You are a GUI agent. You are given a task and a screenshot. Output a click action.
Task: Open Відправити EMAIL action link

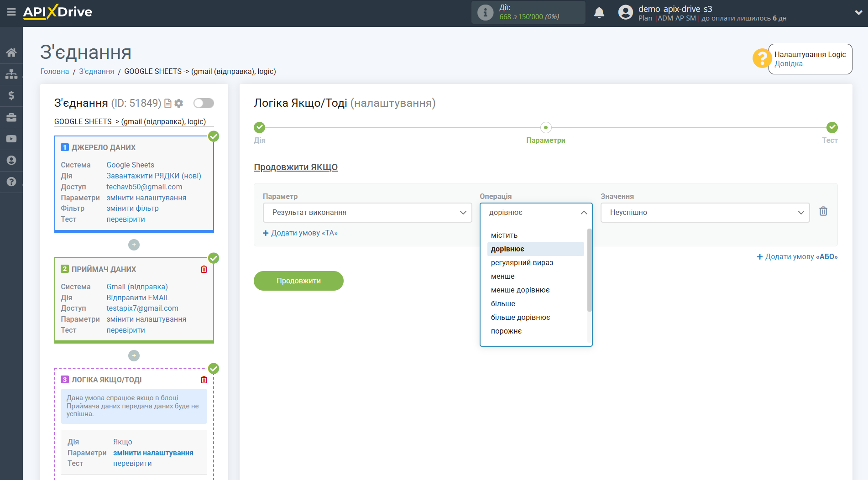click(138, 298)
